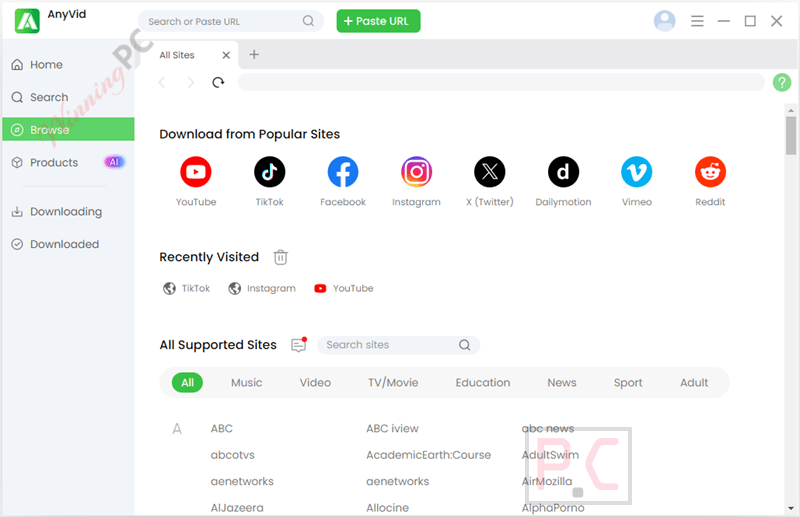Open X (Twitter) site icon

(490, 172)
